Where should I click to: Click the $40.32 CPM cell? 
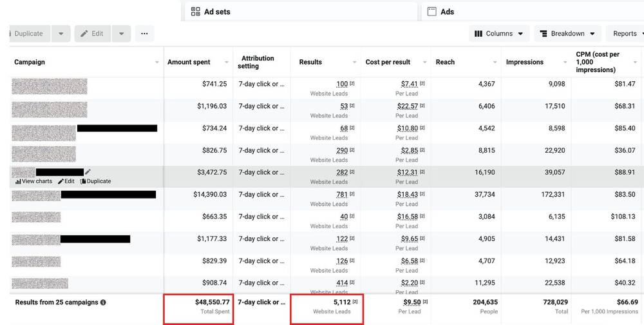(x=625, y=283)
